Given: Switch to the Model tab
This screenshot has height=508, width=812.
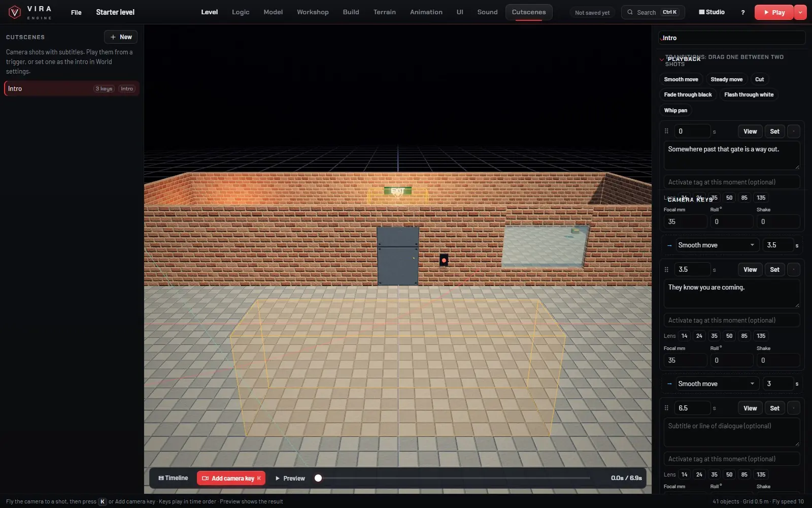Looking at the screenshot, I should [x=273, y=12].
